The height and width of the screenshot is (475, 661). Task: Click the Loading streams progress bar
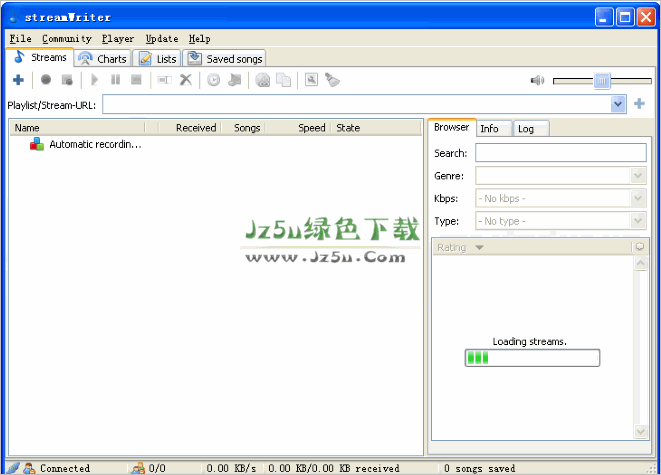pyautogui.click(x=532, y=358)
